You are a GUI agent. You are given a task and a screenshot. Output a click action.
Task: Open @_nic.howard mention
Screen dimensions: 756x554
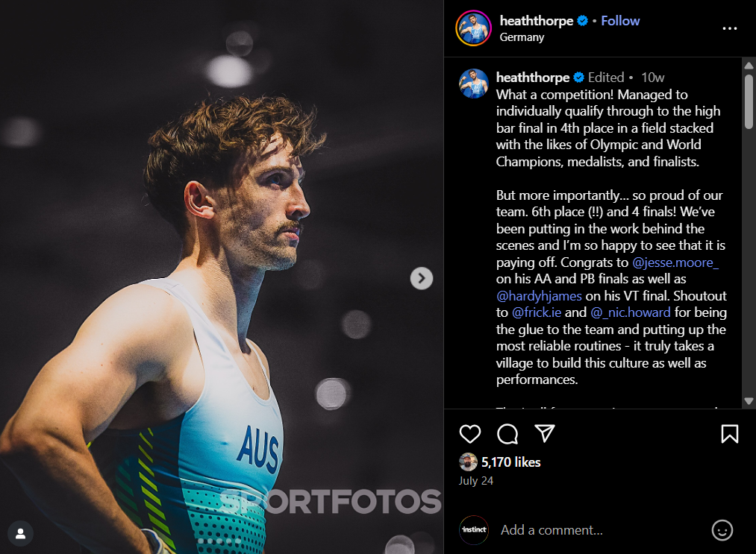click(x=630, y=312)
